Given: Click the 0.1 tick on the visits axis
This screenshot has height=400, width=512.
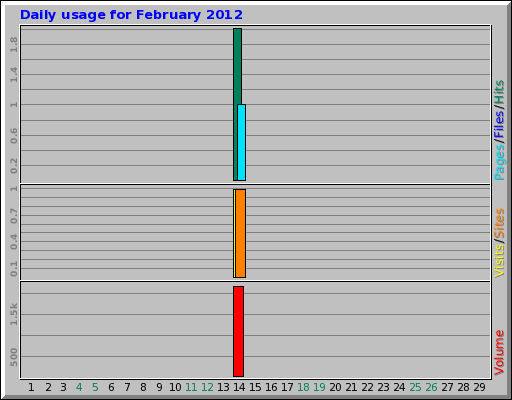Looking at the screenshot, I should pyautogui.click(x=14, y=269).
